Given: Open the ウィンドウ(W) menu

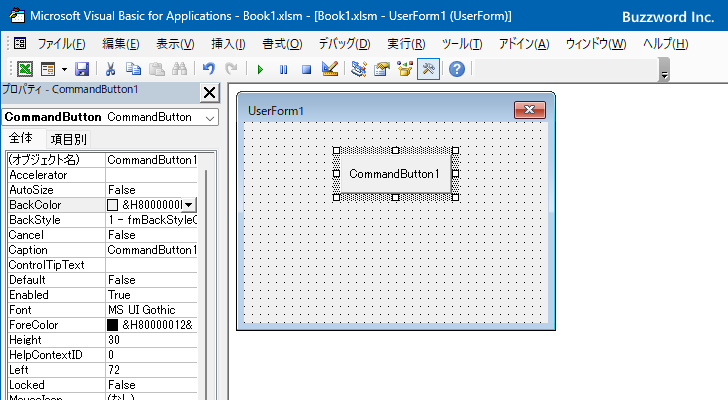Looking at the screenshot, I should point(596,44).
